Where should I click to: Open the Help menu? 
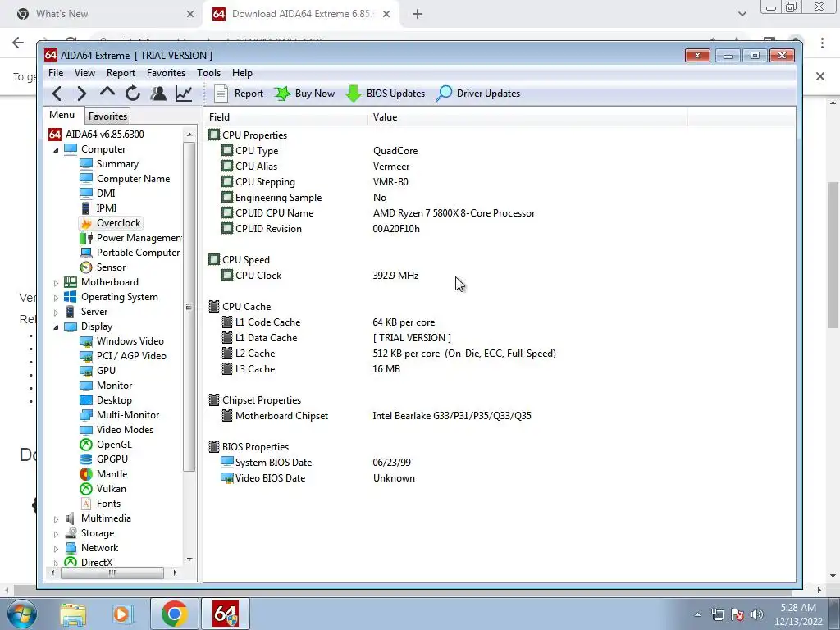[242, 73]
